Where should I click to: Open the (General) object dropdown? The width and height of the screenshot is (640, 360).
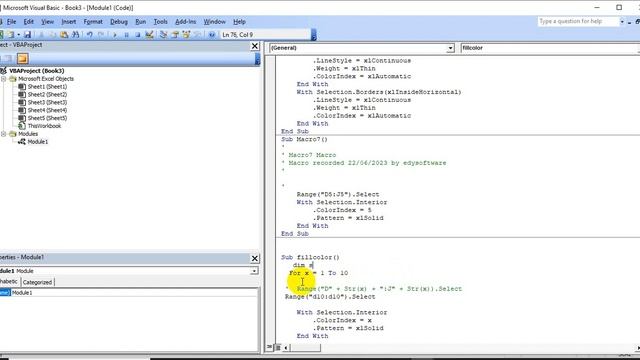coord(450,48)
